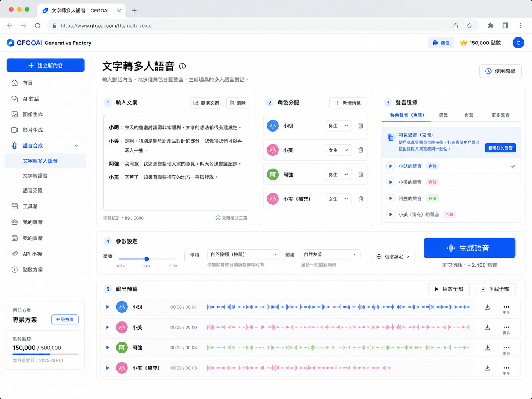Open a new browser tab

[x=134, y=11]
